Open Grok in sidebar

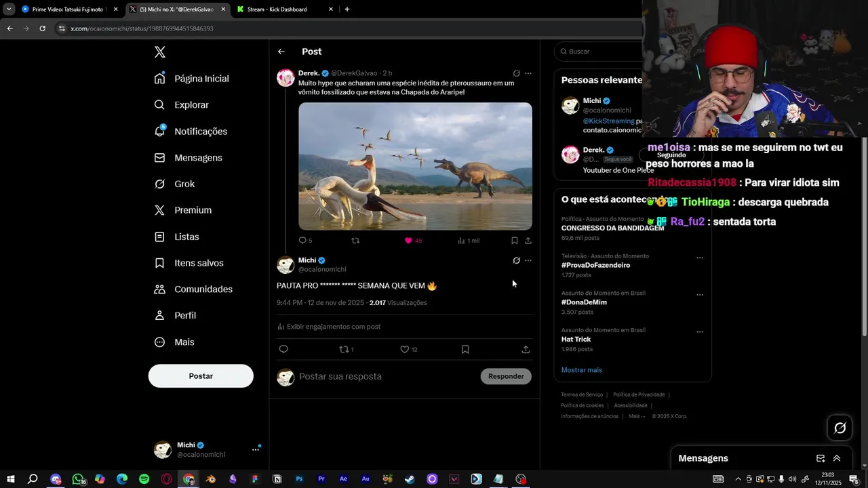[175, 184]
